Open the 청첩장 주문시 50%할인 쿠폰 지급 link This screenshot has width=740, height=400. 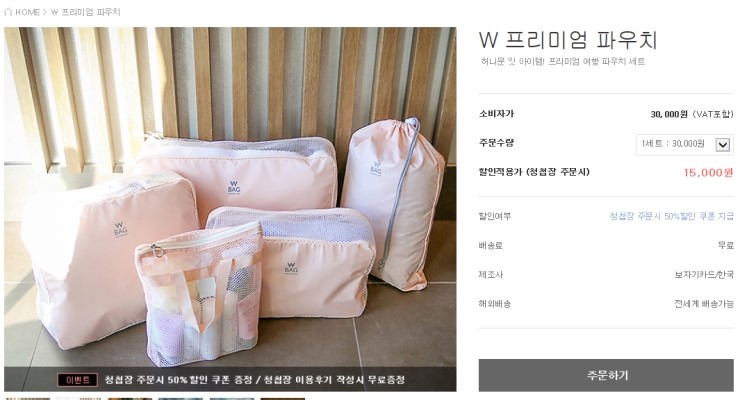pos(671,216)
